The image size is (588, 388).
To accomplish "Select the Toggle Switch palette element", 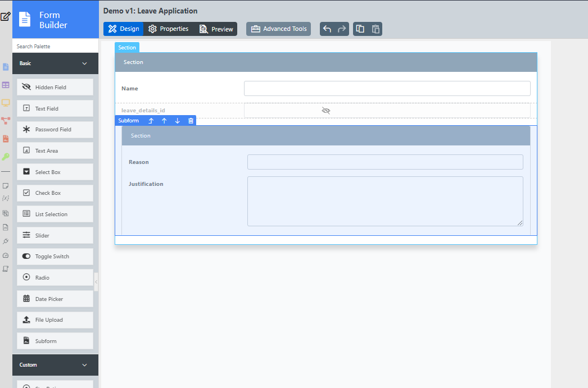I will (55, 257).
